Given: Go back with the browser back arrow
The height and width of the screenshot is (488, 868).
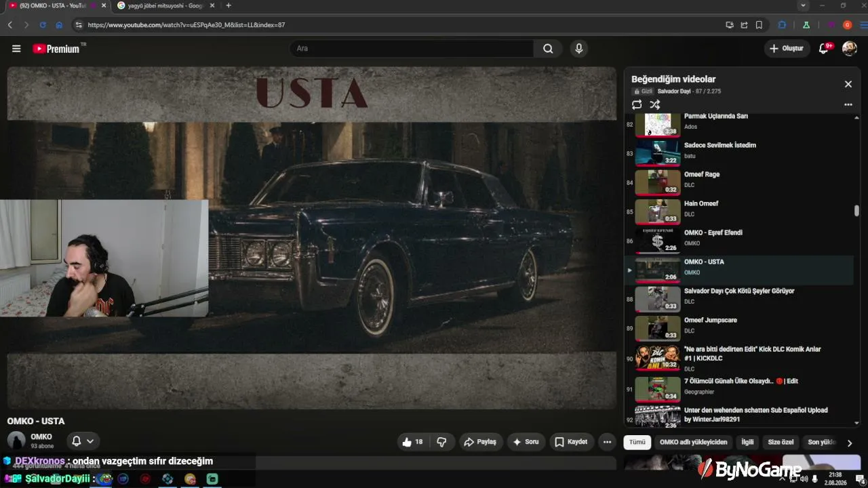Looking at the screenshot, I should pyautogui.click(x=10, y=25).
